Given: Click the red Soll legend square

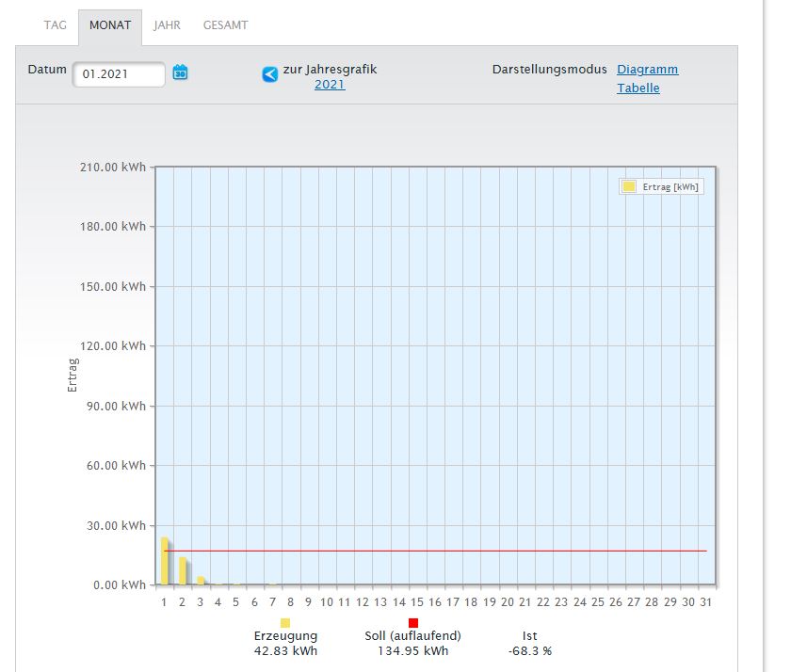Looking at the screenshot, I should pyautogui.click(x=412, y=623).
